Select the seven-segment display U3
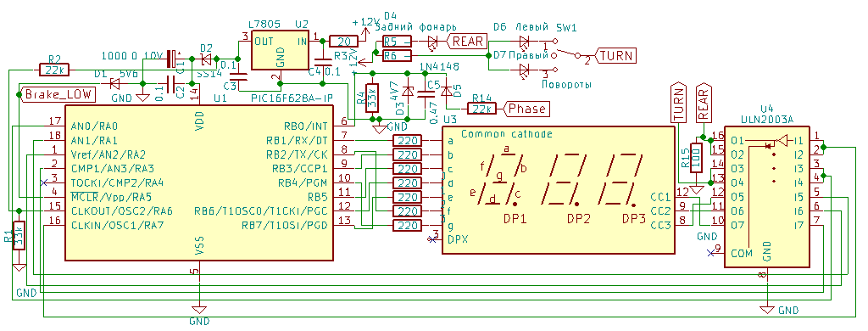868x331 pixels. click(558, 189)
